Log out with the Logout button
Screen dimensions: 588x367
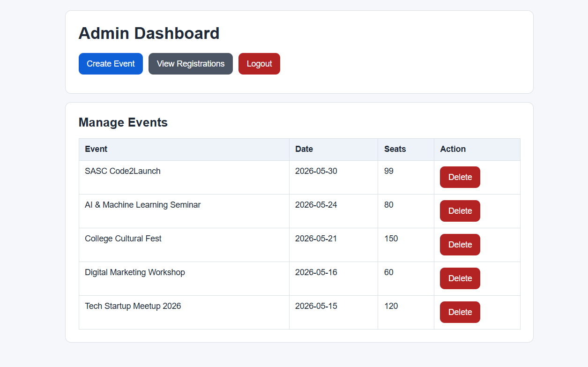tap(259, 64)
